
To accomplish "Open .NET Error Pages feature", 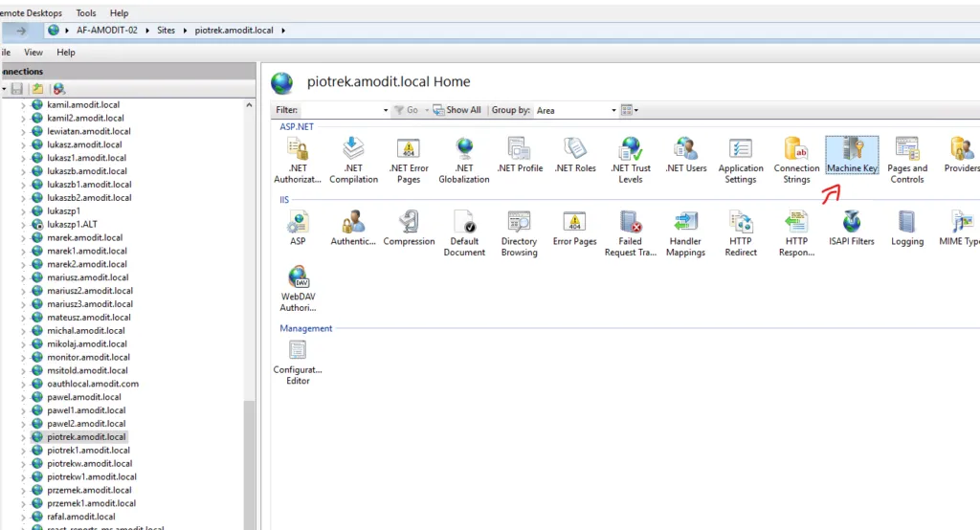I will pyautogui.click(x=409, y=161).
